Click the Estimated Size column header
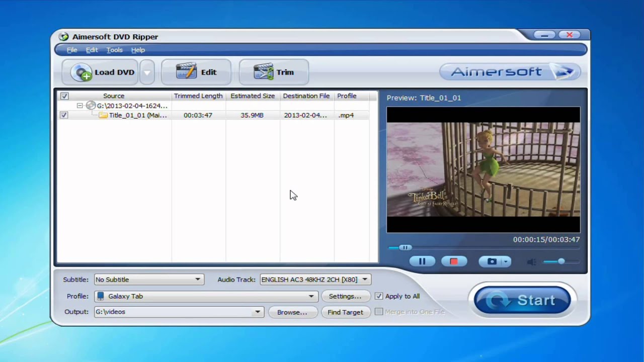 [x=253, y=96]
